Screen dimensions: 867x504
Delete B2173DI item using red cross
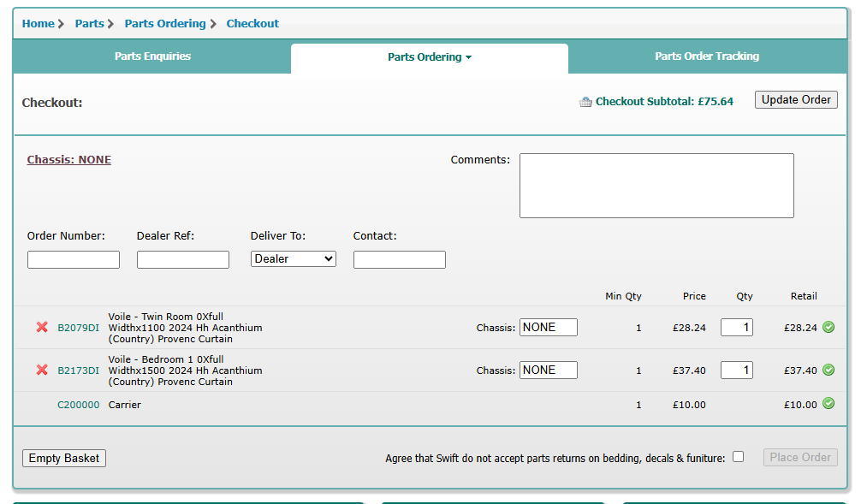point(42,371)
